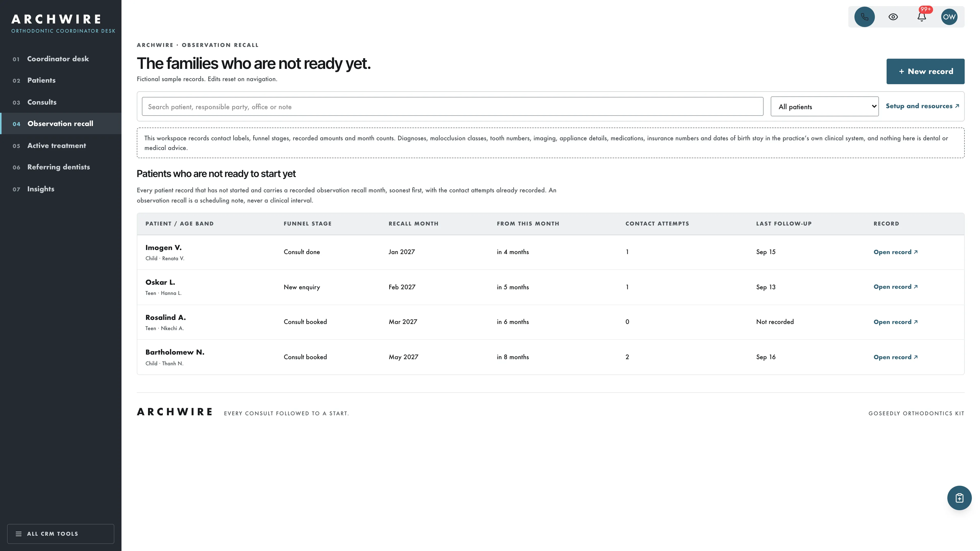Open the floating clipboard note button
980x551 pixels.
coord(959,498)
